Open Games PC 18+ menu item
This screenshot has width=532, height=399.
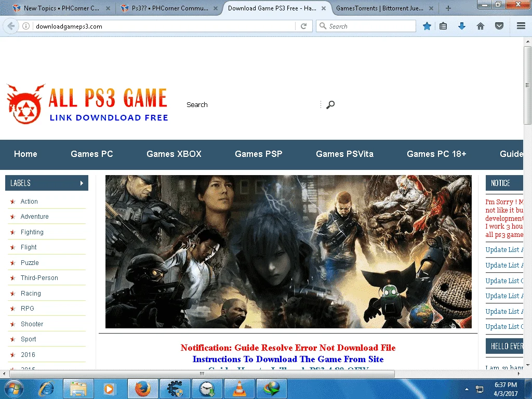point(436,154)
